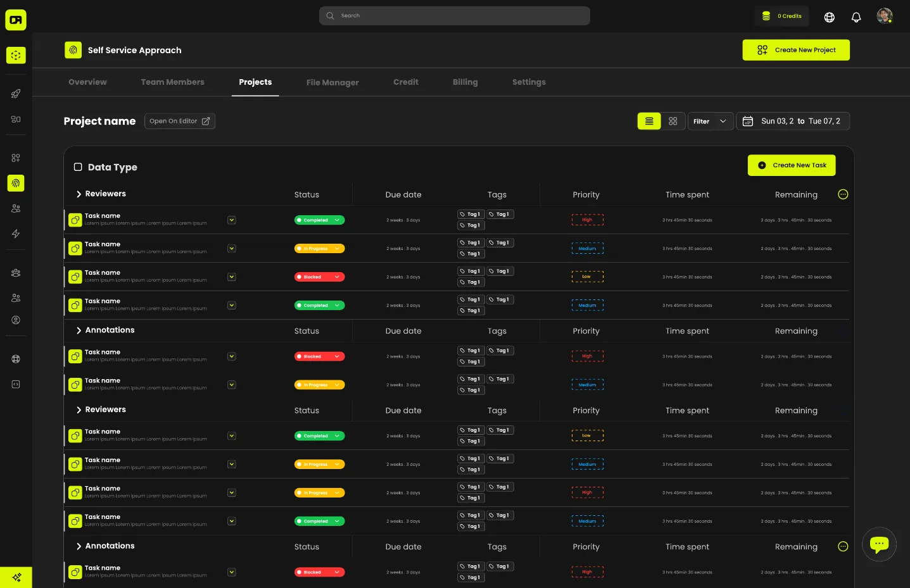
Task: Select the highlighted fingerprint sidebar icon
Action: click(16, 183)
